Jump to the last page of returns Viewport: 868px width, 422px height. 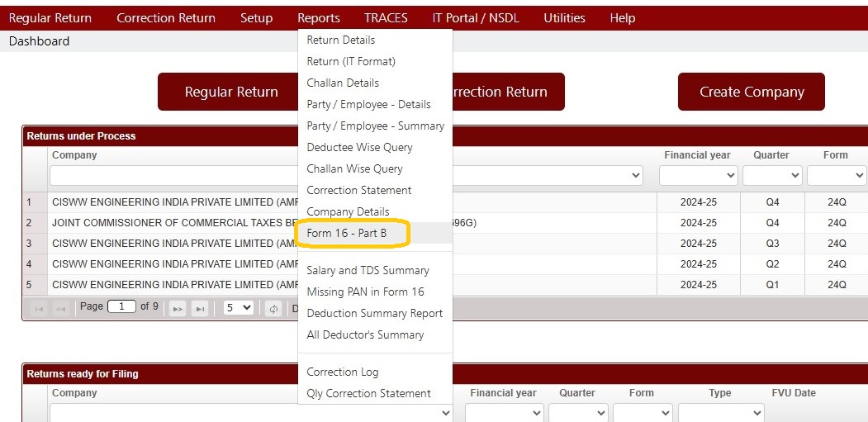coord(199,309)
